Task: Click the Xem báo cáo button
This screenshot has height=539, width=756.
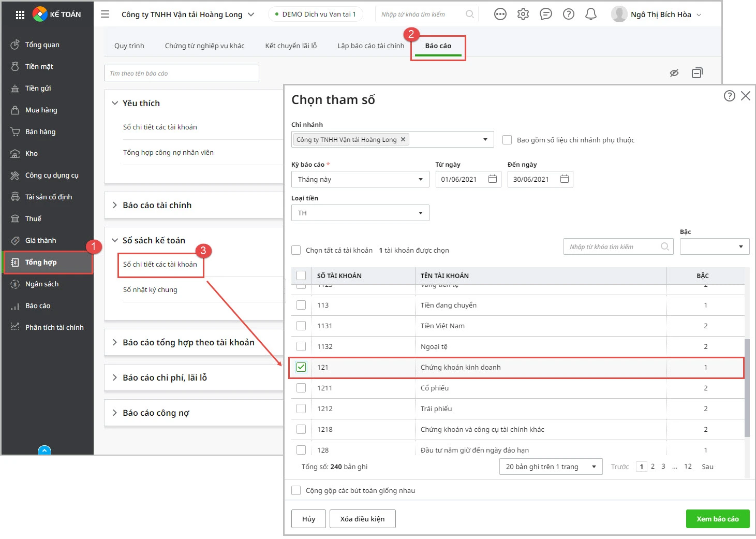Action: pyautogui.click(x=718, y=519)
